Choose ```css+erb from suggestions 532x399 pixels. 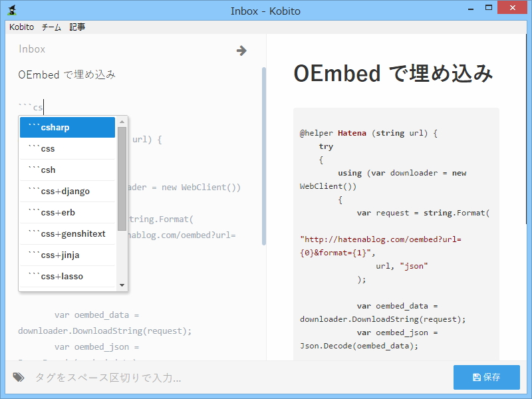[67, 212]
